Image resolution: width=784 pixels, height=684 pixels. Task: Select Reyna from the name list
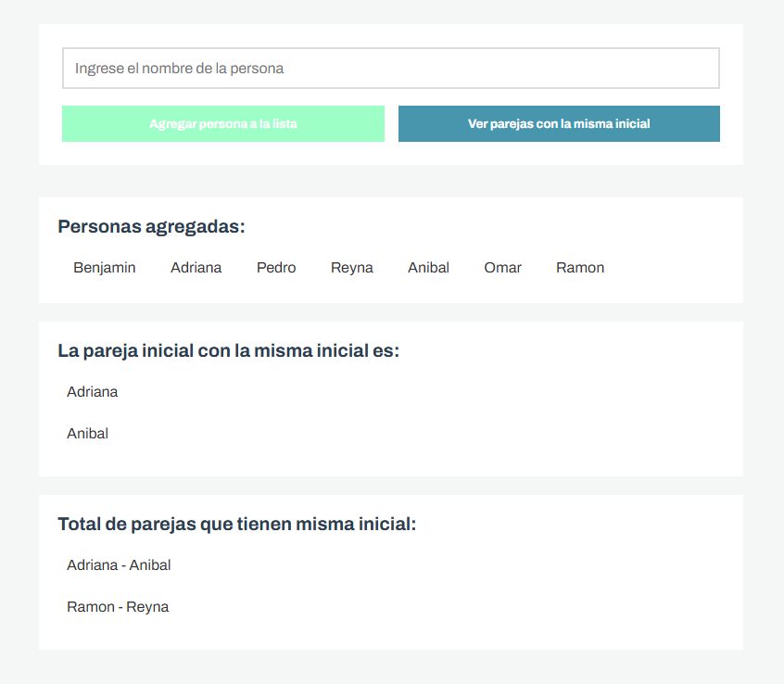tap(351, 268)
